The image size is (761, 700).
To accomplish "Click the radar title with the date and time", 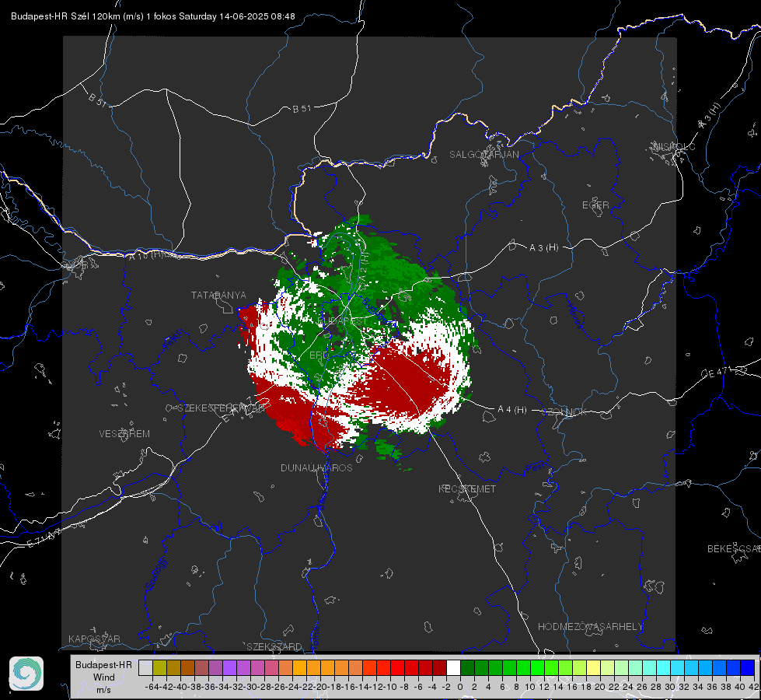I will 153,16.
